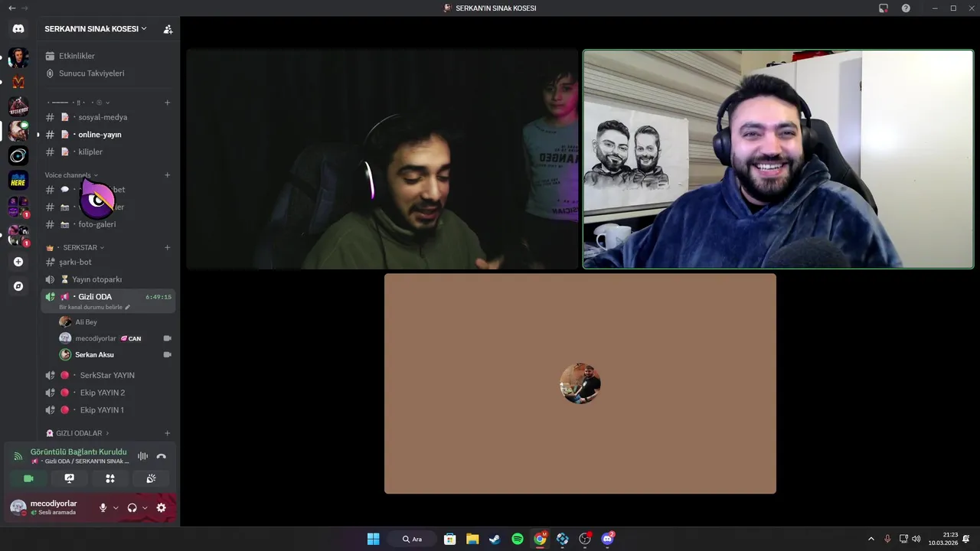
Task: Open the taskbar volume control
Action: pos(916,539)
